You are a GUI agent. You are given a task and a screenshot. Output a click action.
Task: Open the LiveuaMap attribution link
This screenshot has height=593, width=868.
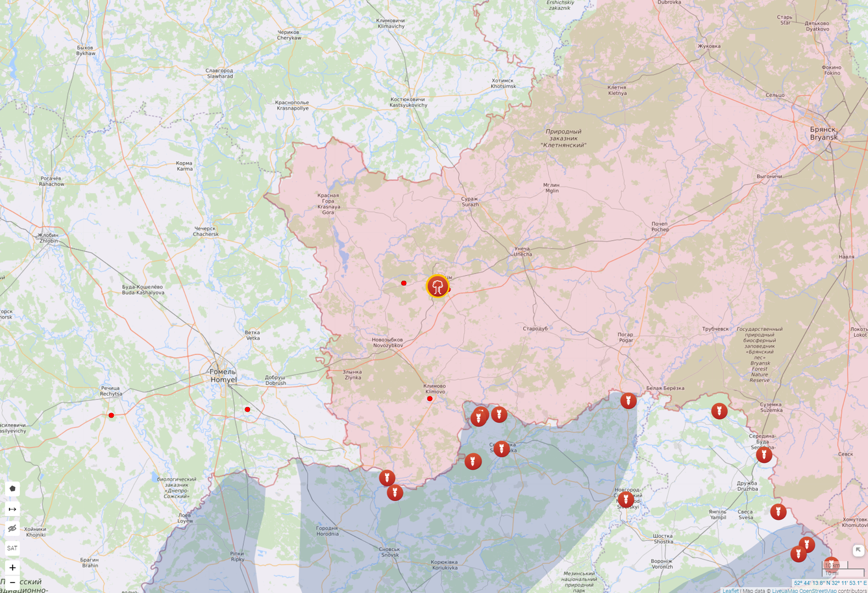[784, 590]
